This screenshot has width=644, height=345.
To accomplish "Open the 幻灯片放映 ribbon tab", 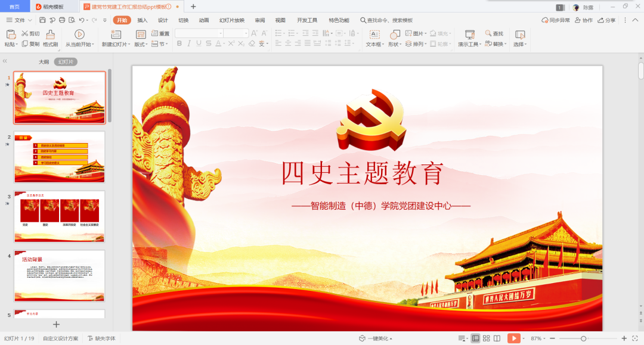I will [232, 20].
